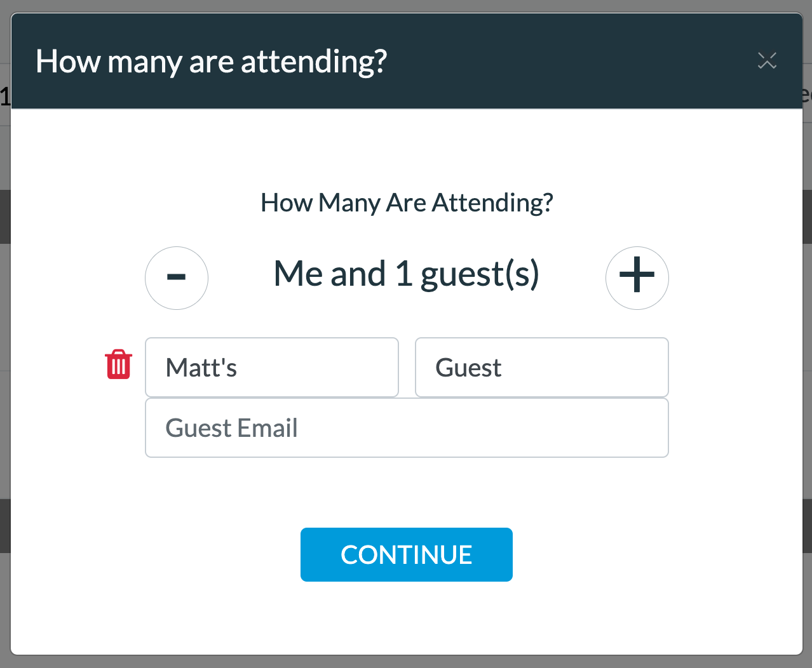Click the empty area right of Matt's text

coord(318,368)
